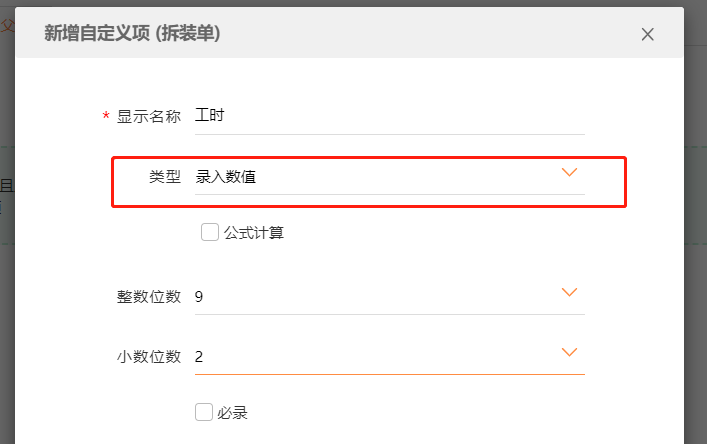Click the 小数位数 field label
Viewport: 707px width, 444px height.
[149, 356]
